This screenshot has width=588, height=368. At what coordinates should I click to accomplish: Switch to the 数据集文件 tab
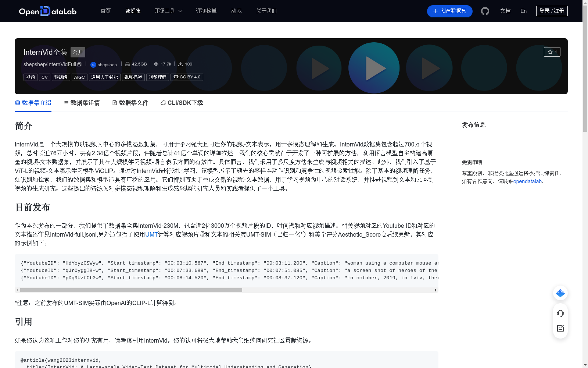[130, 103]
